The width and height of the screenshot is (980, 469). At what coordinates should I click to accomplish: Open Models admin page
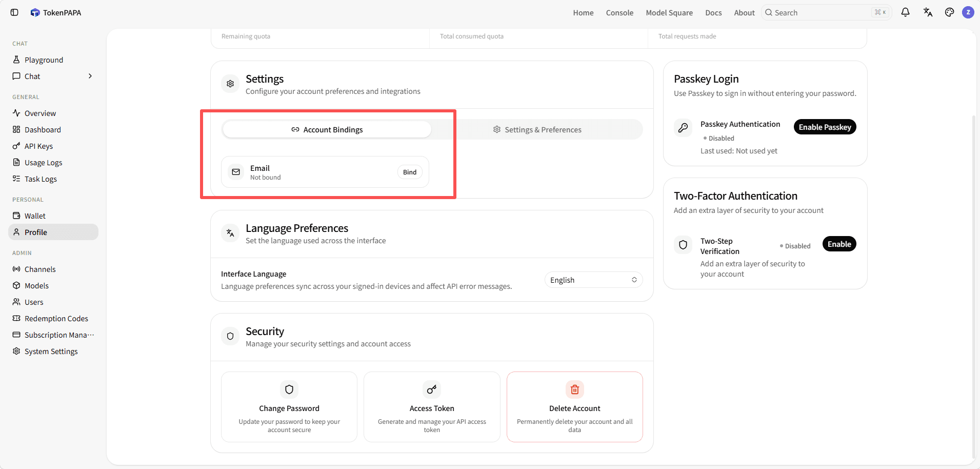pyautogui.click(x=53, y=285)
